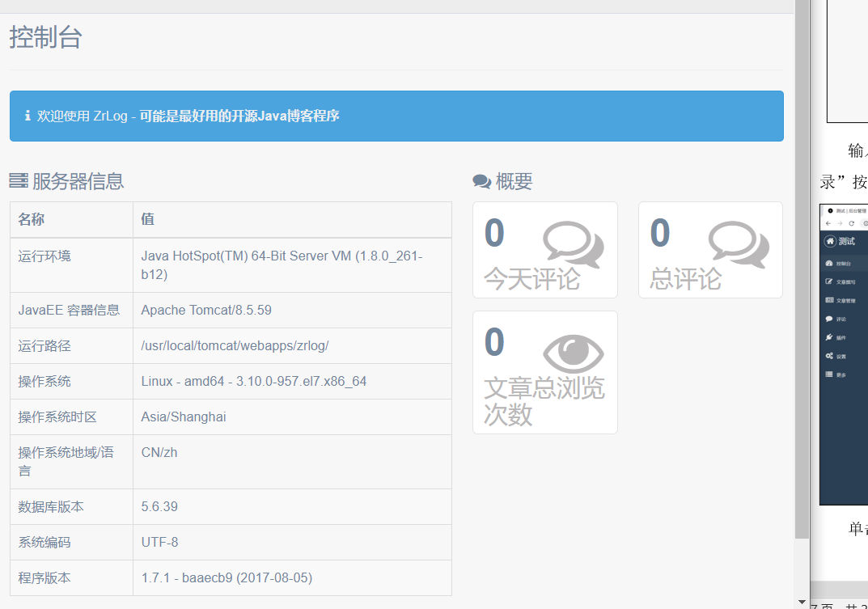Click the embedded admin screenshot in the document
Screen dimensions: 868x609
click(844, 355)
